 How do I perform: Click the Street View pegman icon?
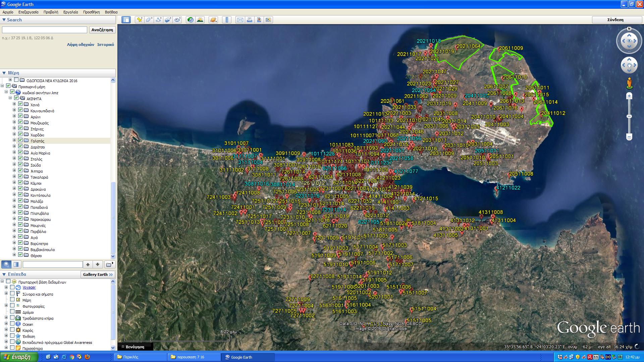tap(629, 83)
